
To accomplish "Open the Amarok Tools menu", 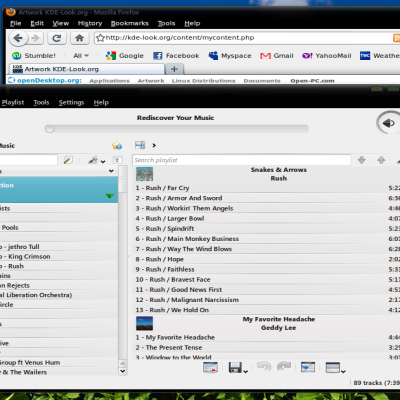I will click(x=41, y=102).
